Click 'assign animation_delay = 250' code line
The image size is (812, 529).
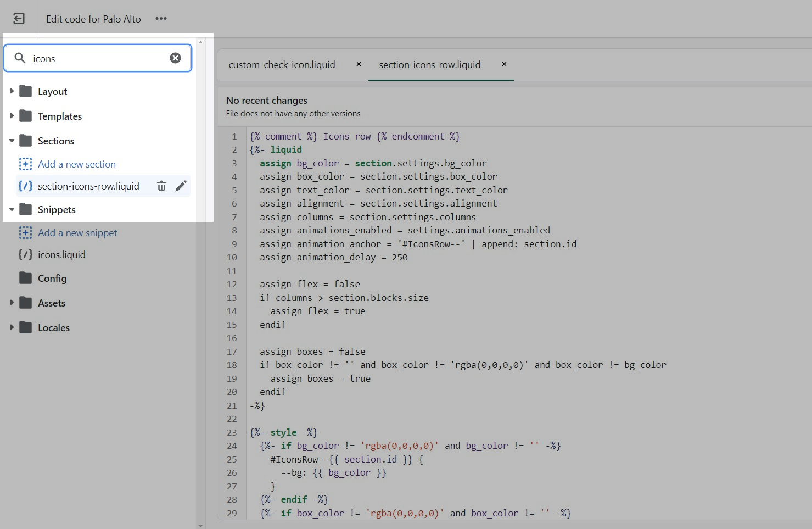click(334, 257)
